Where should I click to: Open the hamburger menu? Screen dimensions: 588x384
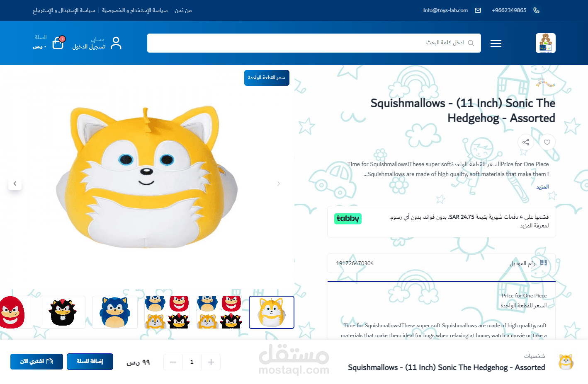[496, 43]
